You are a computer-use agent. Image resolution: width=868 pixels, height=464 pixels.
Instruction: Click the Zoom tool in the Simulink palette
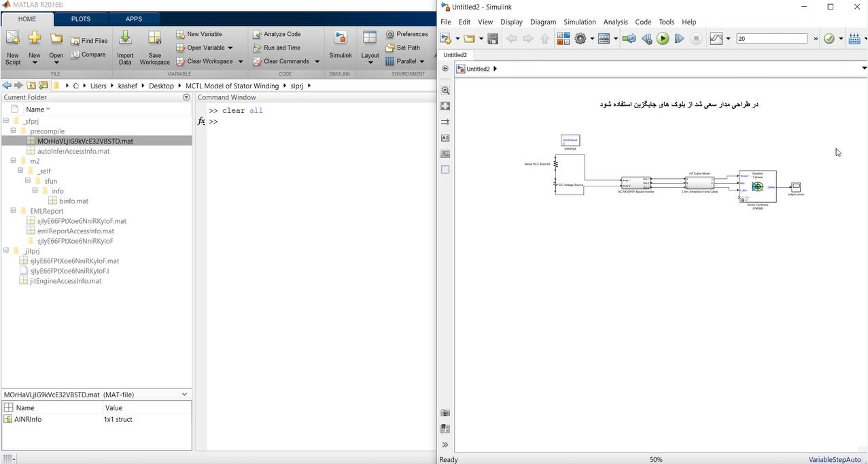pyautogui.click(x=445, y=90)
